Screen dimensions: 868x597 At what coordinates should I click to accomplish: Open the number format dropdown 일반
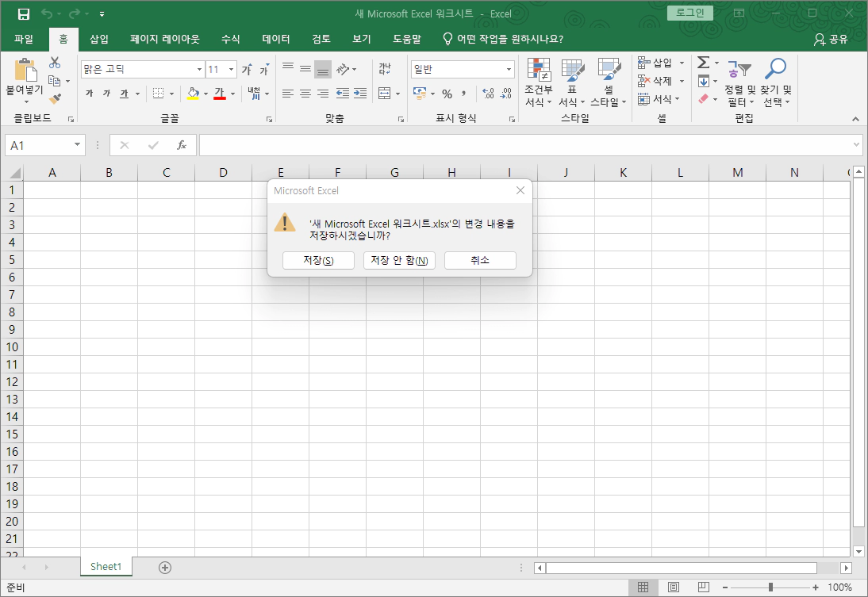pyautogui.click(x=509, y=70)
